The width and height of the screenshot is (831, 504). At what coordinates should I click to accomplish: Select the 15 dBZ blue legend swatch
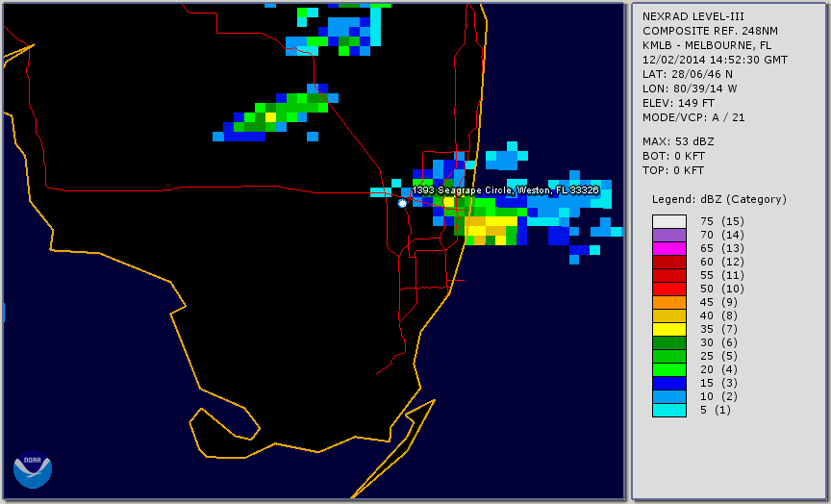coord(669,383)
